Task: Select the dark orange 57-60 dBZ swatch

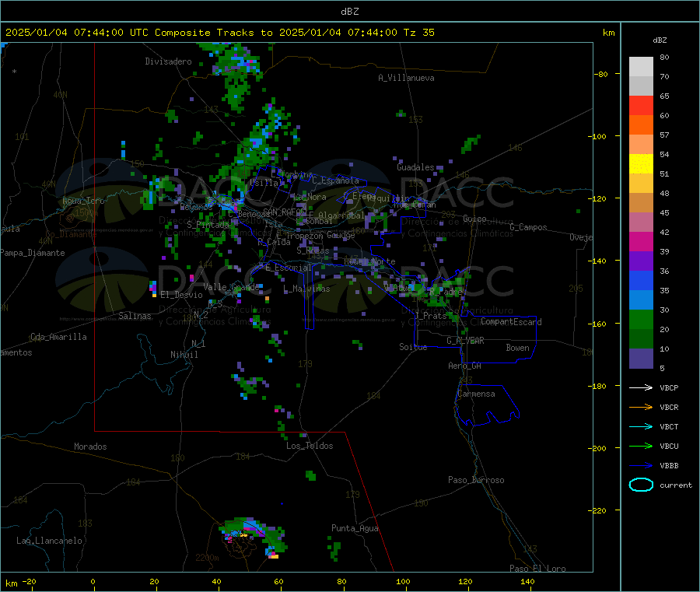Action: tap(641, 125)
